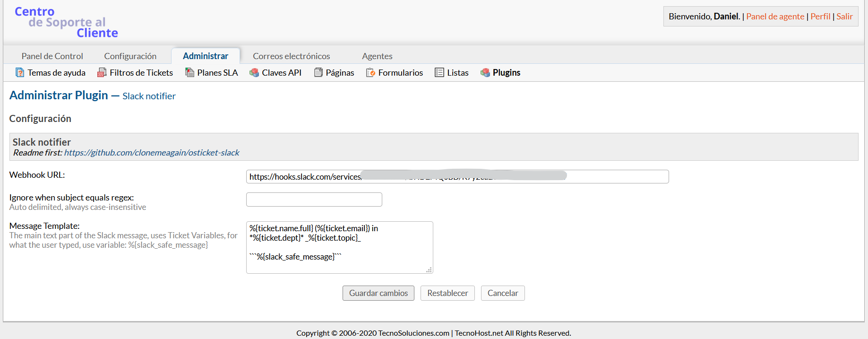Viewport: 868px width, 339px height.
Task: Click the Restablecer button
Action: point(447,293)
